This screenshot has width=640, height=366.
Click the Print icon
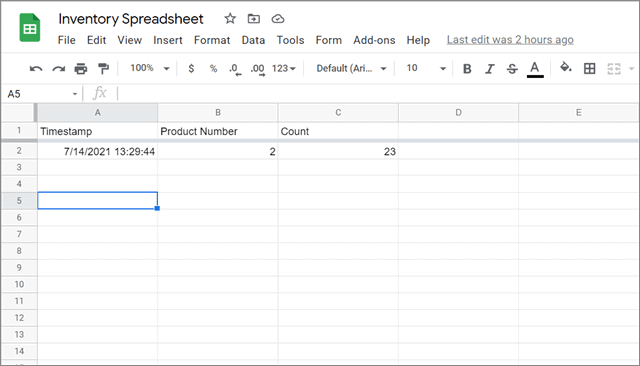[81, 69]
